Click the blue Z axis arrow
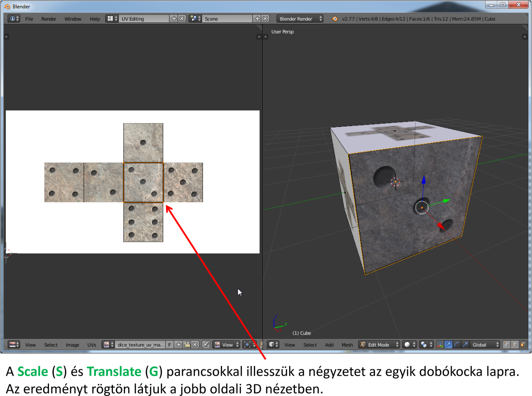532x396 pixels. pyautogui.click(x=423, y=180)
